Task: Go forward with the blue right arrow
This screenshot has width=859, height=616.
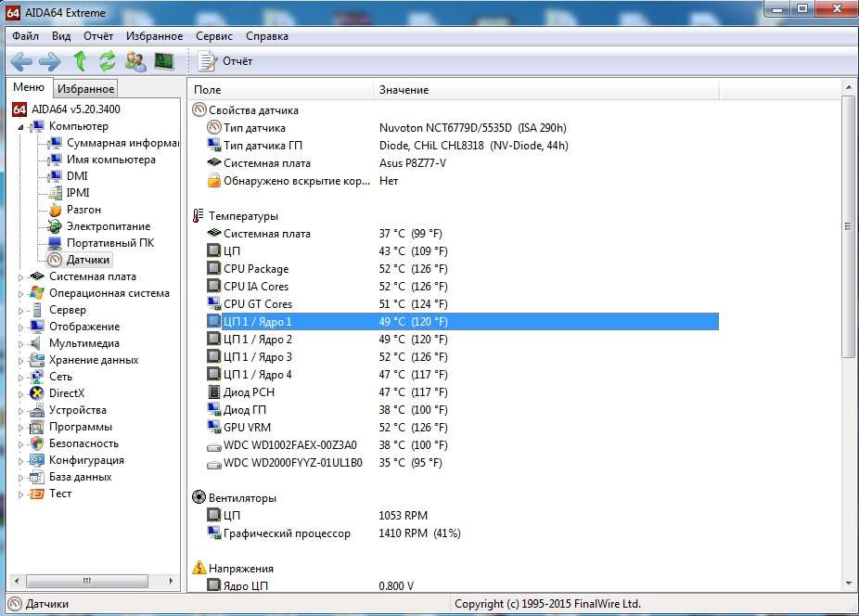Action: (x=49, y=61)
